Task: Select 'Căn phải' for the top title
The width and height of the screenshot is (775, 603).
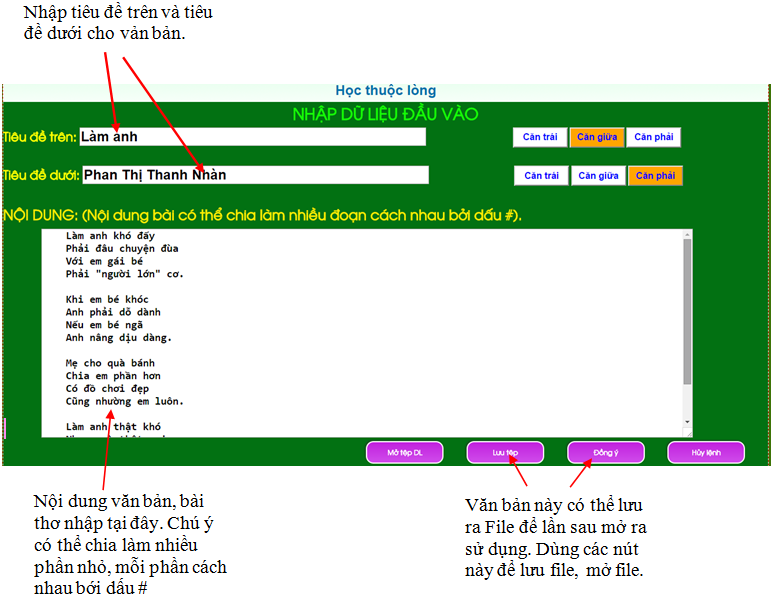Action: 655,137
